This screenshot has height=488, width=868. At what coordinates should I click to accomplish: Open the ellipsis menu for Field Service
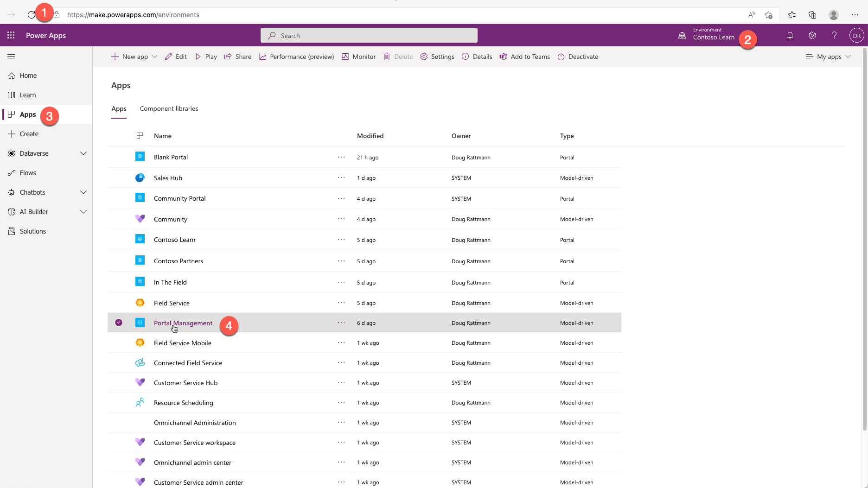[x=341, y=303]
